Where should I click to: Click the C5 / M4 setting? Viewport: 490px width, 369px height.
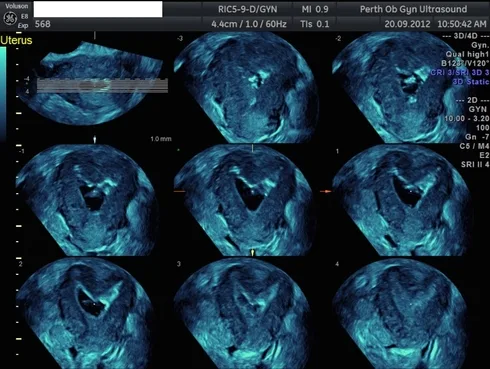(474, 146)
